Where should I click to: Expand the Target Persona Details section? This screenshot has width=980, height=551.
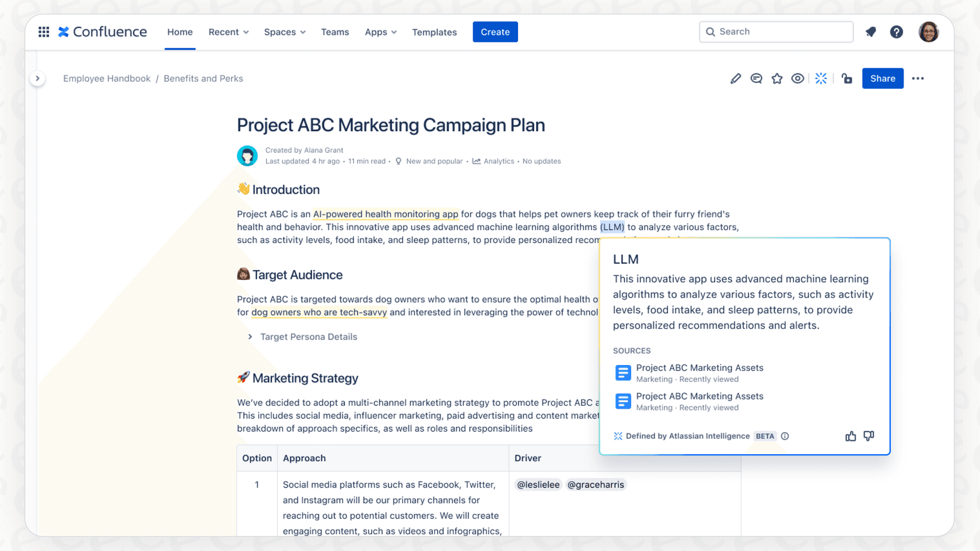[251, 336]
